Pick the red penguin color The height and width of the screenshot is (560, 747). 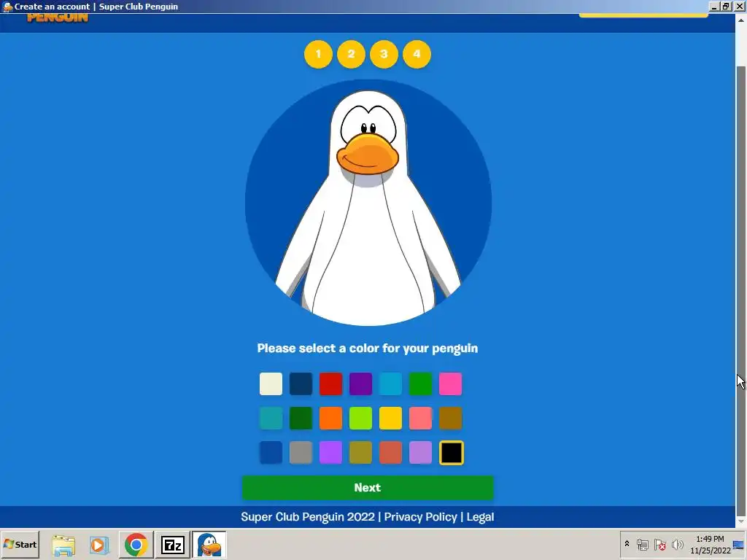[330, 384]
